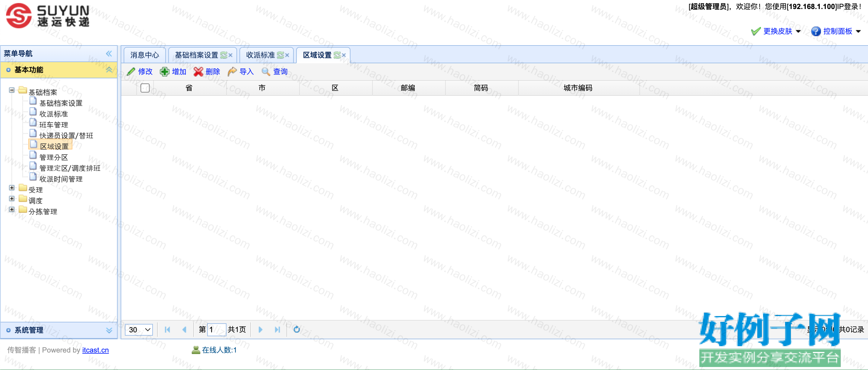868x370 pixels.
Task: Go to next page in pager
Action: [x=261, y=330]
